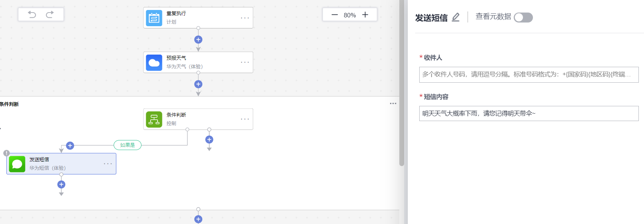Open the 条件判断 node options menu
The height and width of the screenshot is (224, 644).
[245, 119]
